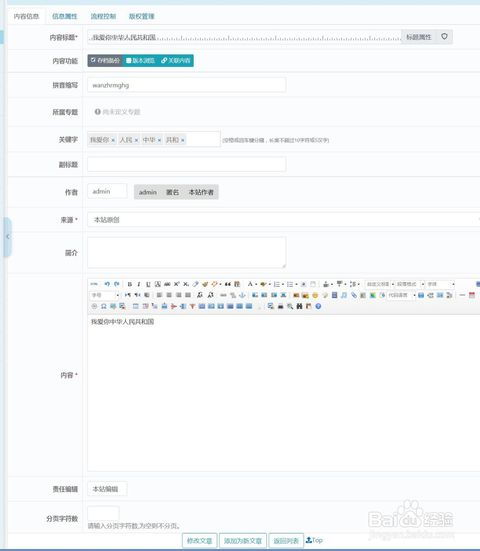Insert a blockquote with the quote icon
Viewport: 480px width, 551px height.
[228, 284]
